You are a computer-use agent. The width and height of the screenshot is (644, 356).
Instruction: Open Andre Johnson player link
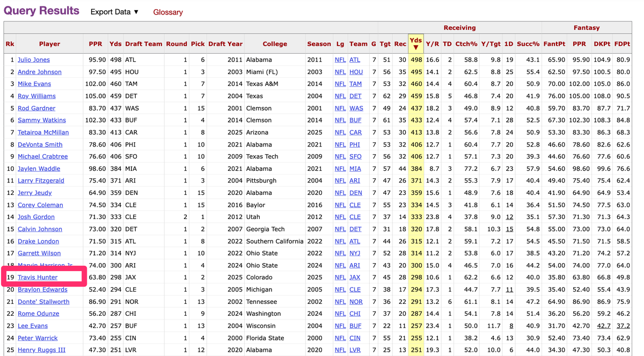coord(40,72)
